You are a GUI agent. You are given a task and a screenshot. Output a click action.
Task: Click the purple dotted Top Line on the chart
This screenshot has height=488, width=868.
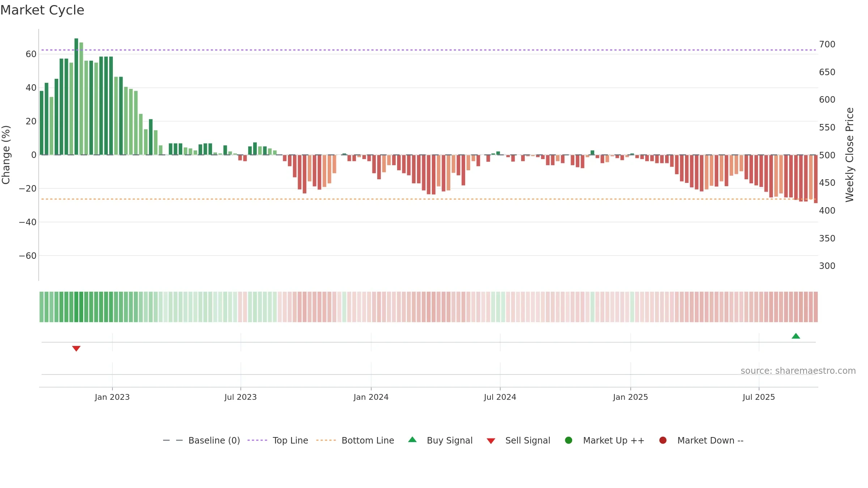[x=429, y=50]
